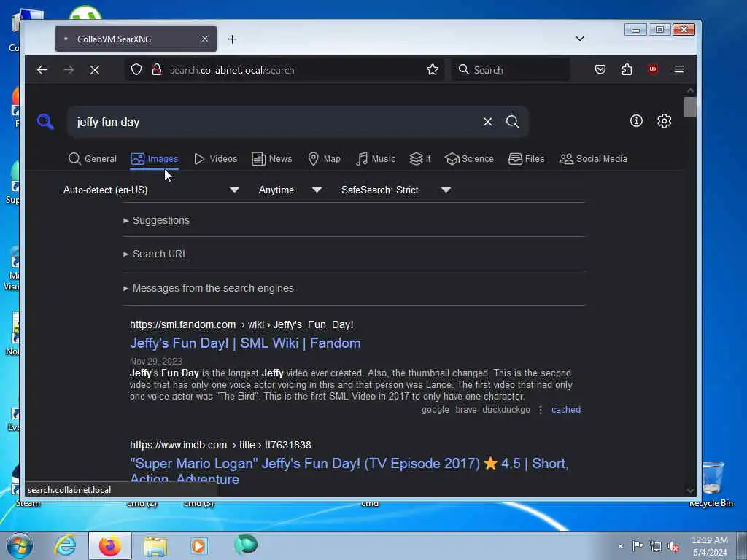Open SearXNG preferences gear icon
Image resolution: width=747 pixels, height=560 pixels.
pyautogui.click(x=664, y=121)
